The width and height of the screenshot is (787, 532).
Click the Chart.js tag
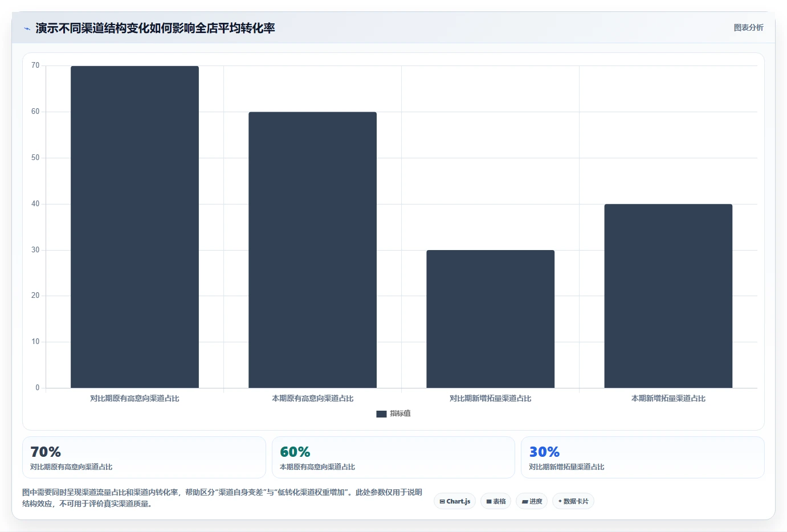(455, 501)
